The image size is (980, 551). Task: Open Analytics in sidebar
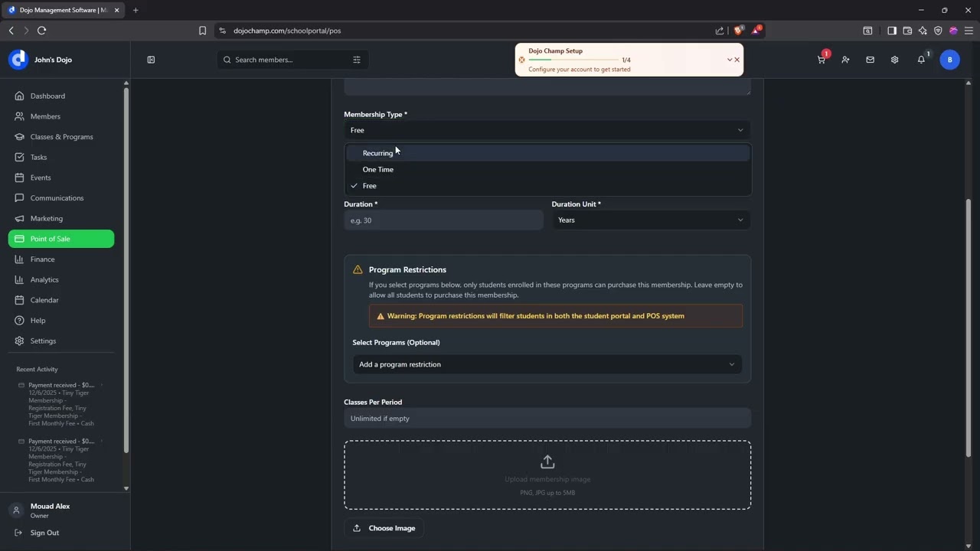pos(61,279)
